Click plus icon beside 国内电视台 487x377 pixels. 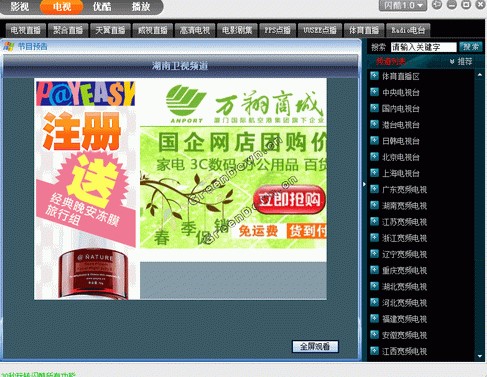click(374, 108)
